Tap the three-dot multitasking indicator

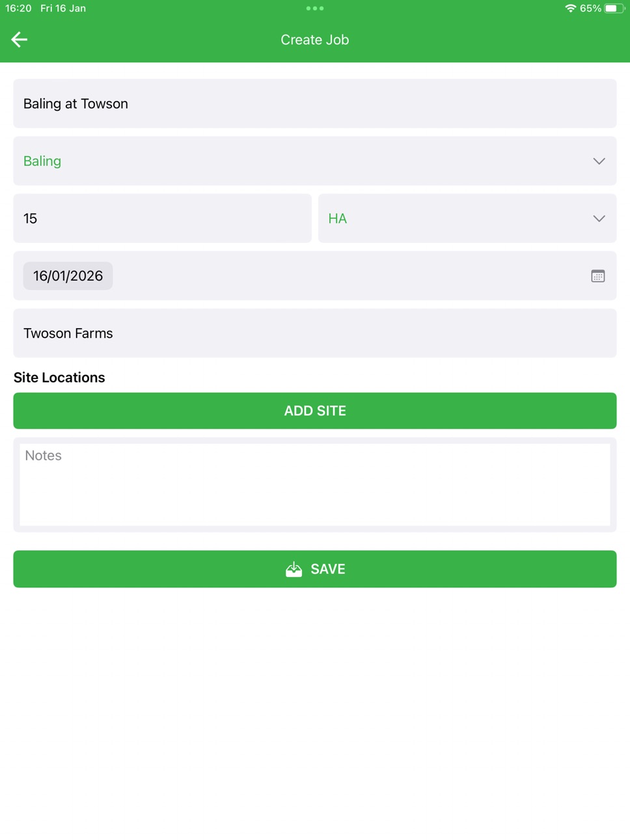pos(315,8)
